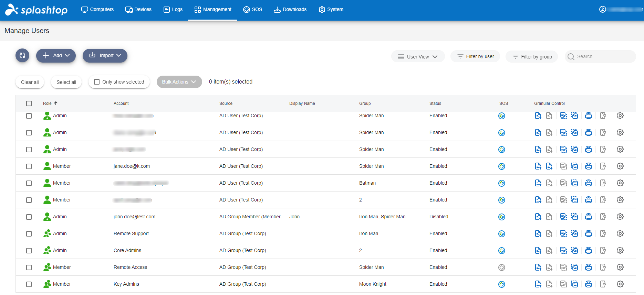Click the sort arrow next to Role
This screenshot has height=295, width=644.
[56, 103]
